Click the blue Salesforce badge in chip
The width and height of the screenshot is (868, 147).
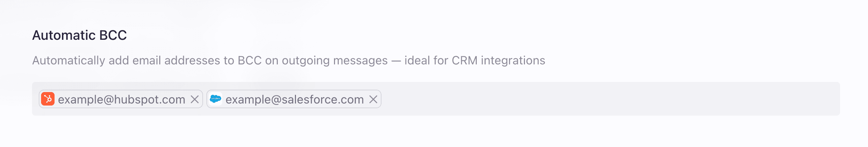tap(215, 99)
